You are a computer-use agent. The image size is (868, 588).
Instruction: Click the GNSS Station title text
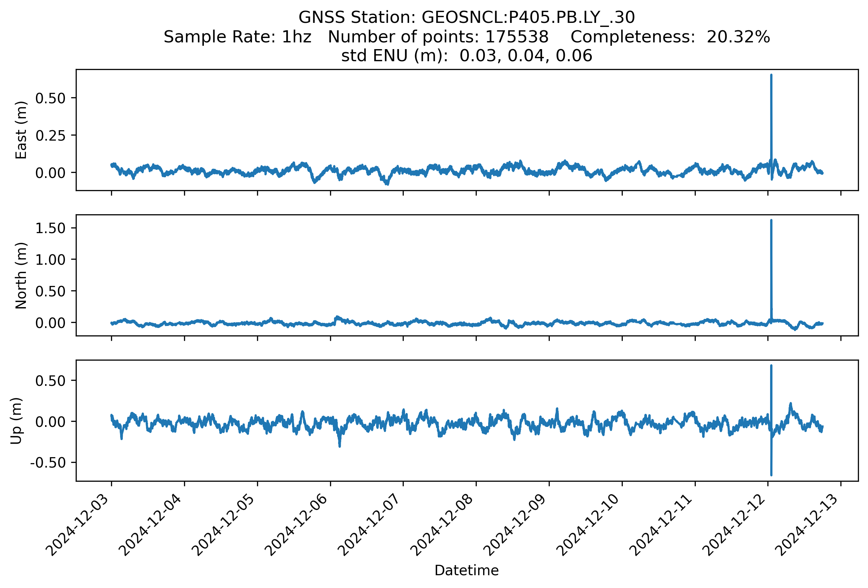point(467,17)
